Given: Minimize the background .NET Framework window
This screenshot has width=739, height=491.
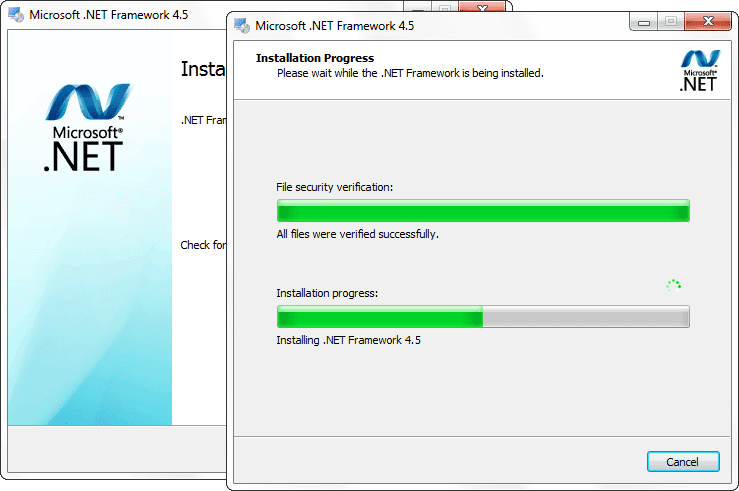Looking at the screenshot, I should coord(420,7).
